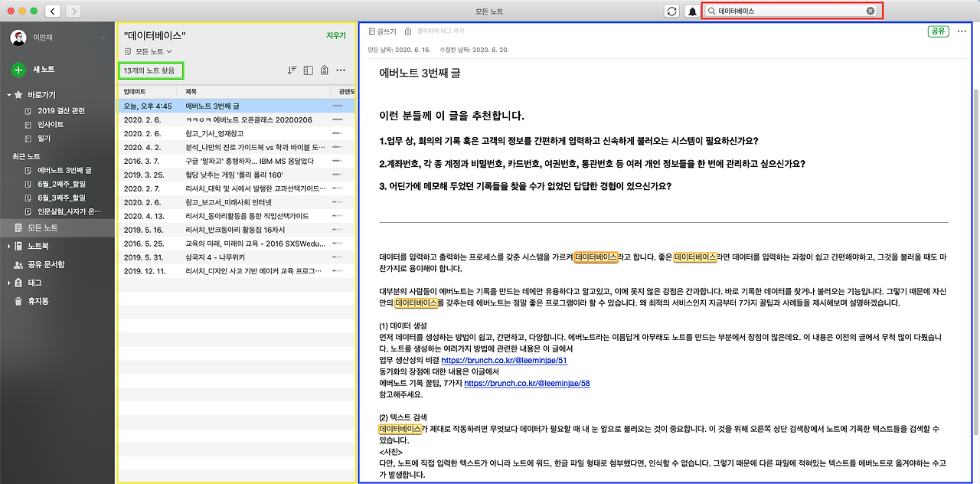Open the notifications bell
The height and width of the screenshot is (484, 980).
[692, 11]
